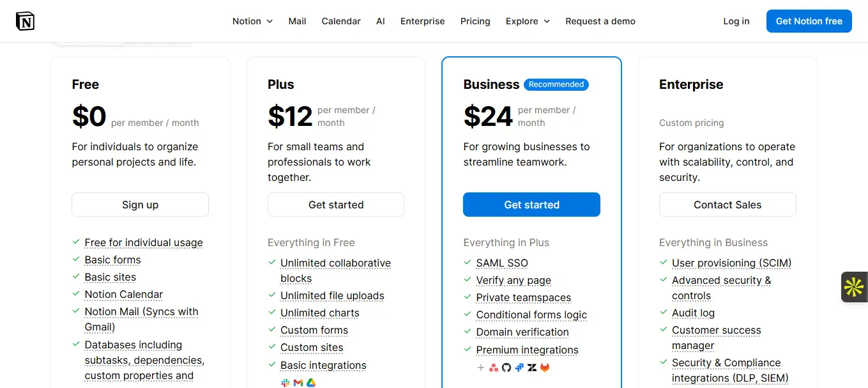
Task: Click the GitLab integration icon
Action: pyautogui.click(x=545, y=368)
